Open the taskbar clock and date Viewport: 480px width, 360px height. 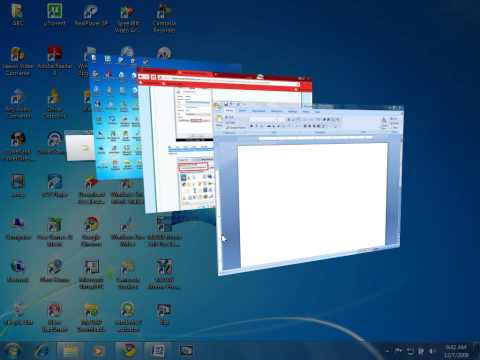456,351
